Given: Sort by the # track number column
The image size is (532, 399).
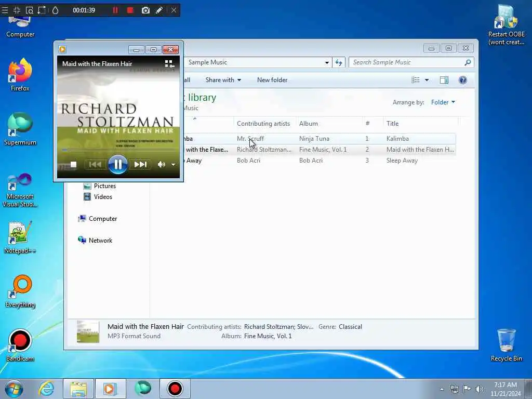Looking at the screenshot, I should (367, 124).
